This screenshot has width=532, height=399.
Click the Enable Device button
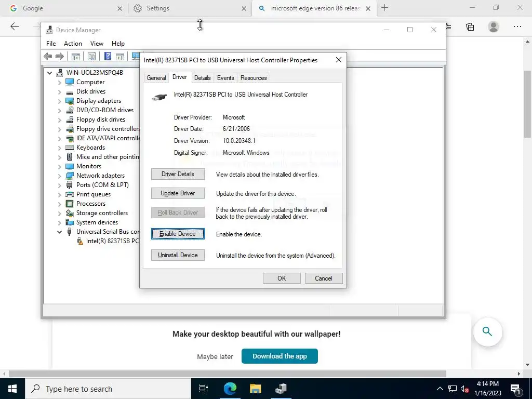[x=178, y=234]
